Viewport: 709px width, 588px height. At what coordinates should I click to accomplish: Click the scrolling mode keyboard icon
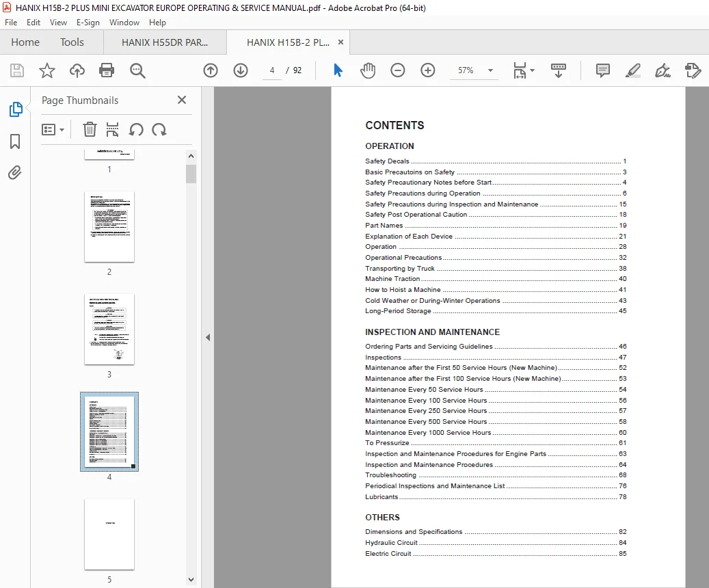coord(559,70)
